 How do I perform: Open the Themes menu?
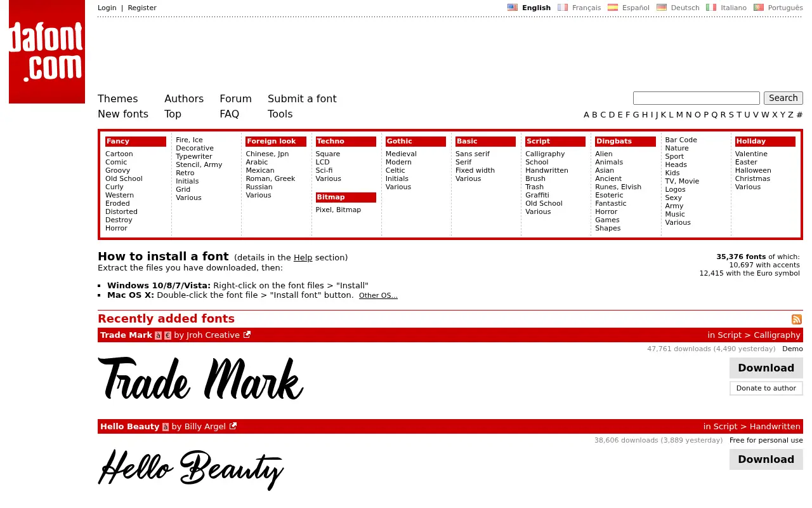point(117,98)
